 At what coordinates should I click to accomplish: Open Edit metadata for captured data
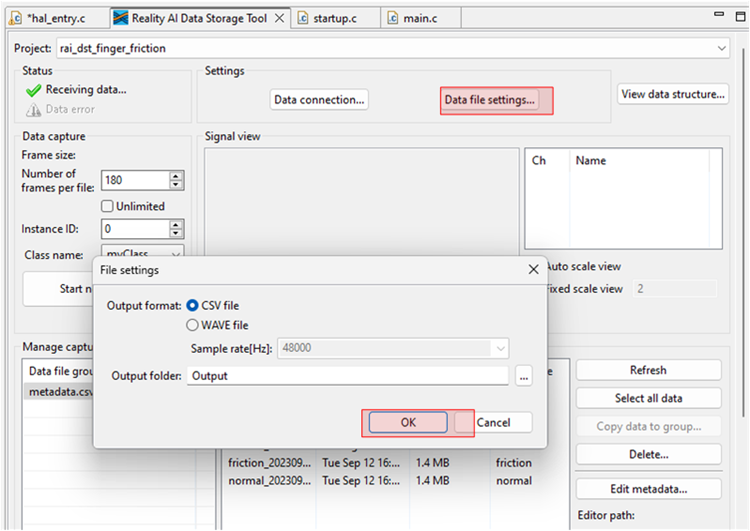click(x=649, y=490)
